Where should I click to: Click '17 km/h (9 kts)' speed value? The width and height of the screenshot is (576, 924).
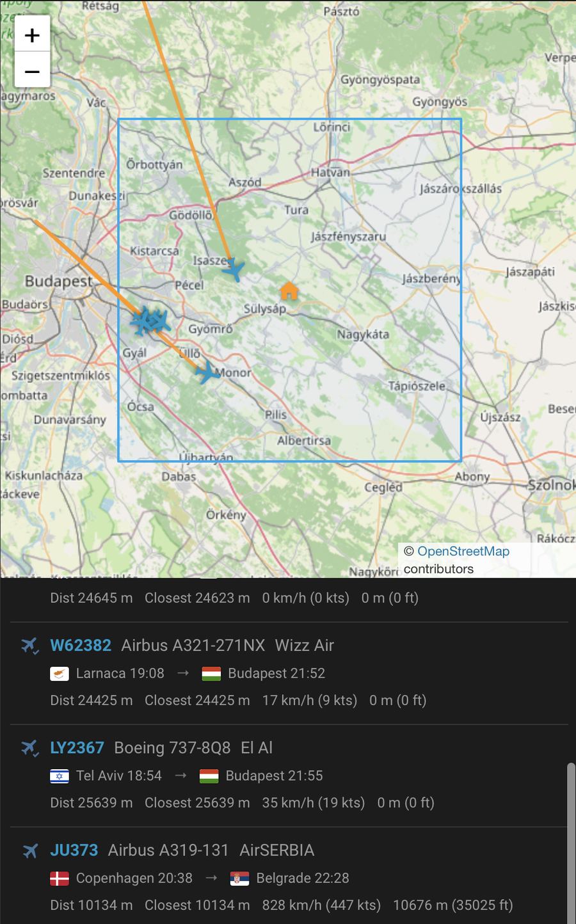click(x=310, y=700)
